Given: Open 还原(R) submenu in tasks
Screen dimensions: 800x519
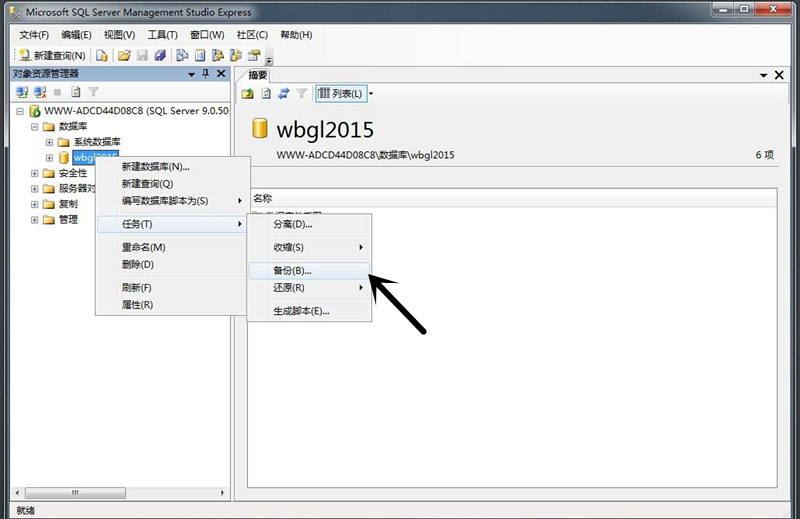Looking at the screenshot, I should [x=309, y=288].
